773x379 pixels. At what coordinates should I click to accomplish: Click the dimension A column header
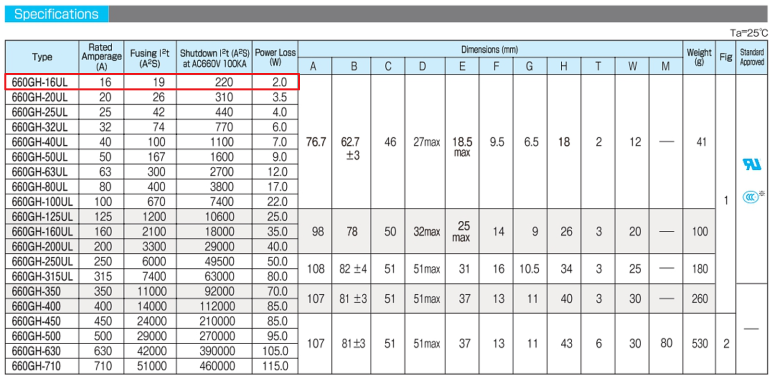(x=315, y=66)
